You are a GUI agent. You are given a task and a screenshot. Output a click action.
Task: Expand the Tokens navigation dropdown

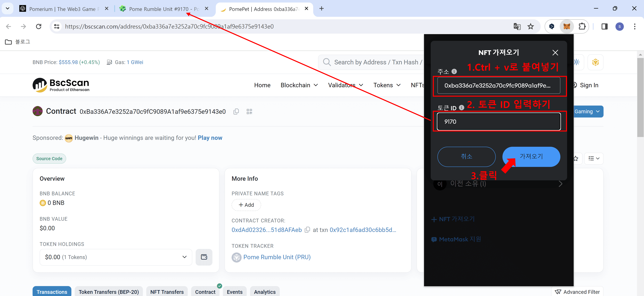(387, 85)
